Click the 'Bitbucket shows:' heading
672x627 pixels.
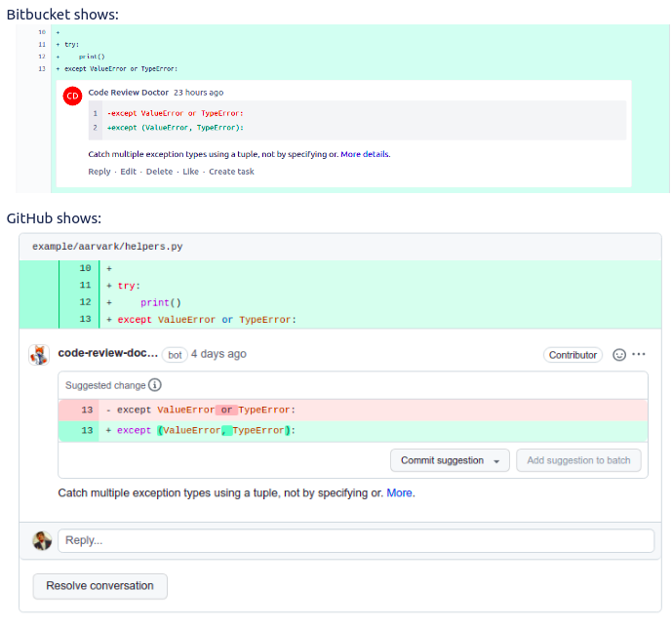pos(62,15)
